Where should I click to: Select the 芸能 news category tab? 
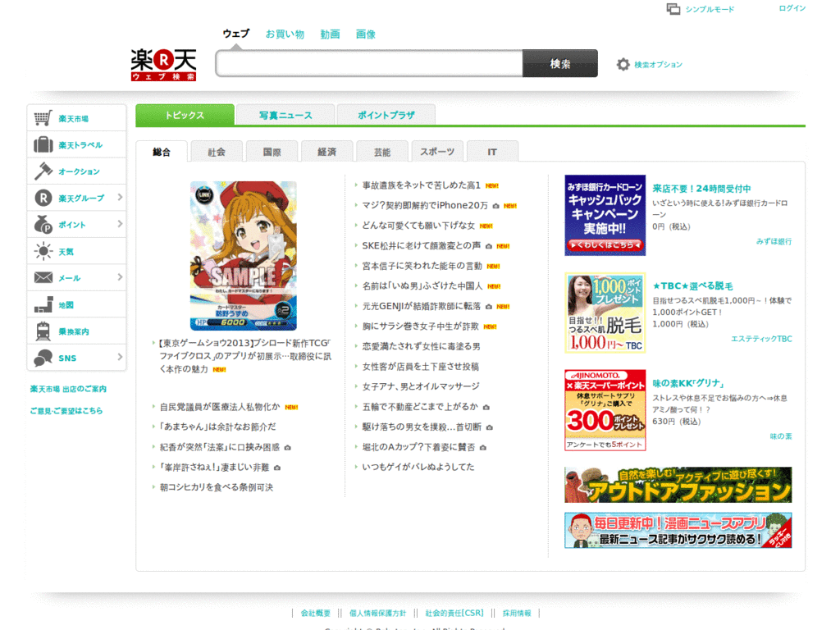[382, 152]
